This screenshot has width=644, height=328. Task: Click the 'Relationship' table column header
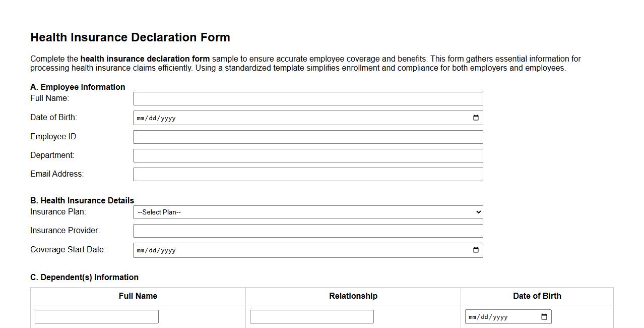tap(353, 296)
